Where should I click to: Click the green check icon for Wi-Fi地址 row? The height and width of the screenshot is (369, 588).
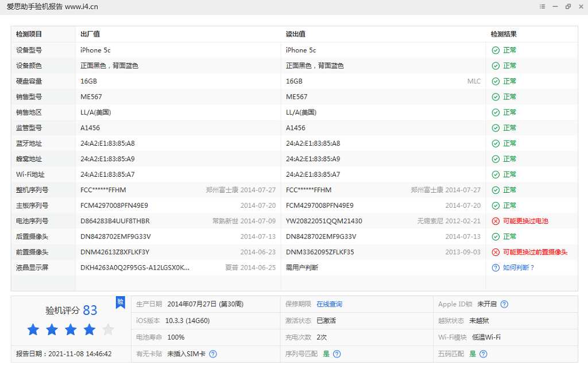(496, 174)
